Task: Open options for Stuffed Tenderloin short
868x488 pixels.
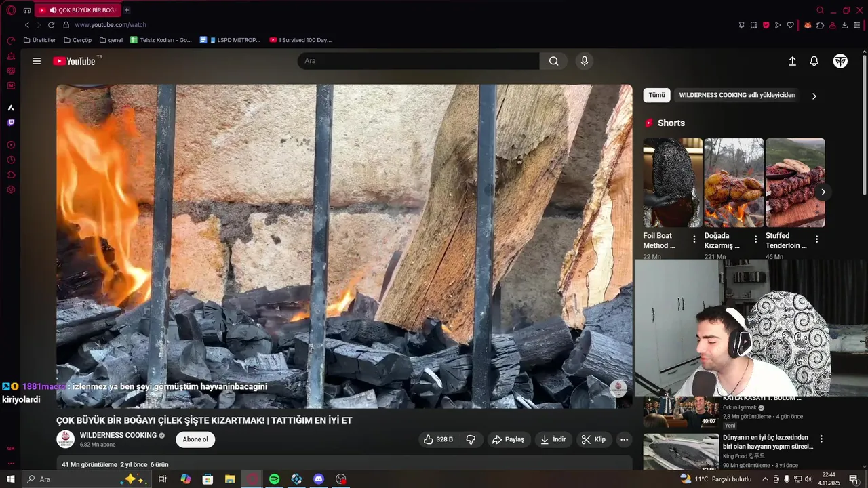Action: point(816,239)
